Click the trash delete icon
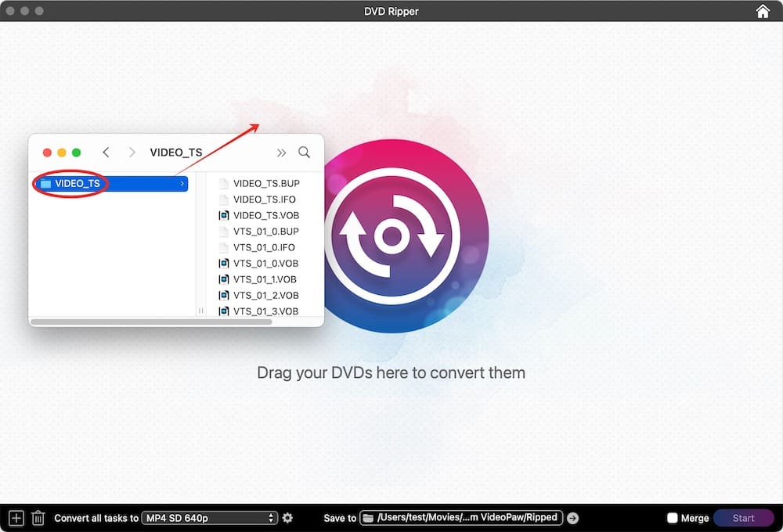Image resolution: width=783 pixels, height=532 pixels. [38, 517]
